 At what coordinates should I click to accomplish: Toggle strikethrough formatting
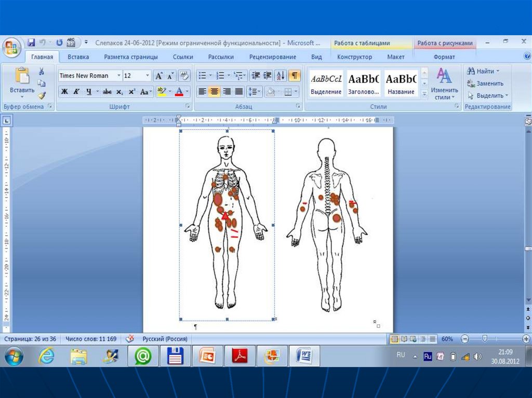click(107, 91)
